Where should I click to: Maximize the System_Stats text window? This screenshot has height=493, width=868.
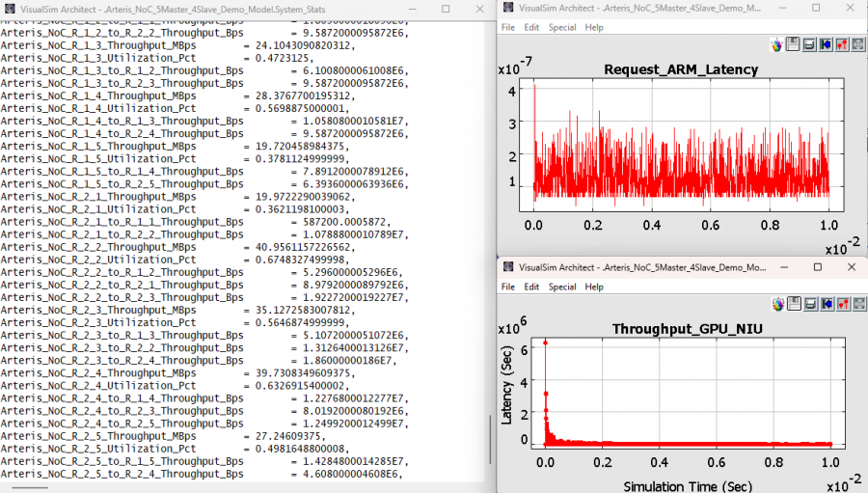[445, 8]
